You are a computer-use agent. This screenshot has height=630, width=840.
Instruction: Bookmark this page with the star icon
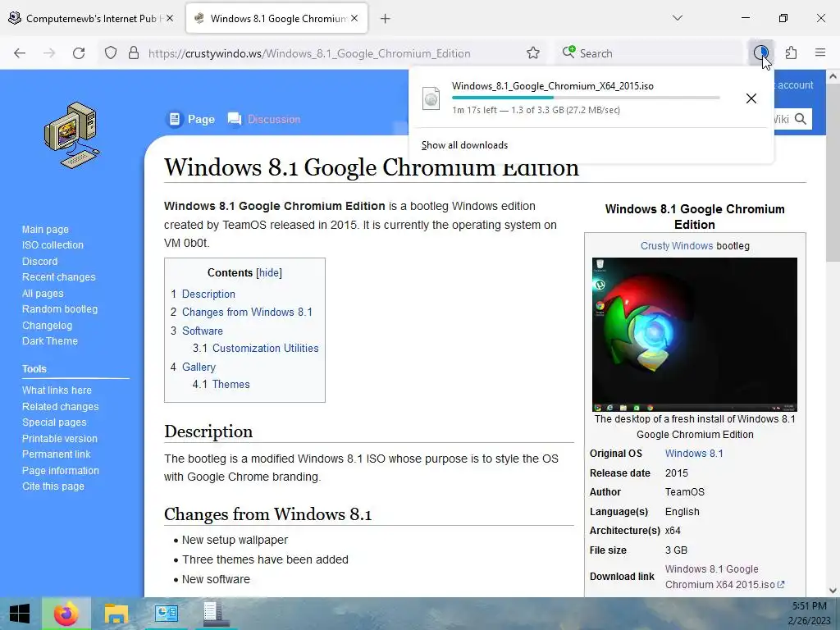tap(532, 53)
